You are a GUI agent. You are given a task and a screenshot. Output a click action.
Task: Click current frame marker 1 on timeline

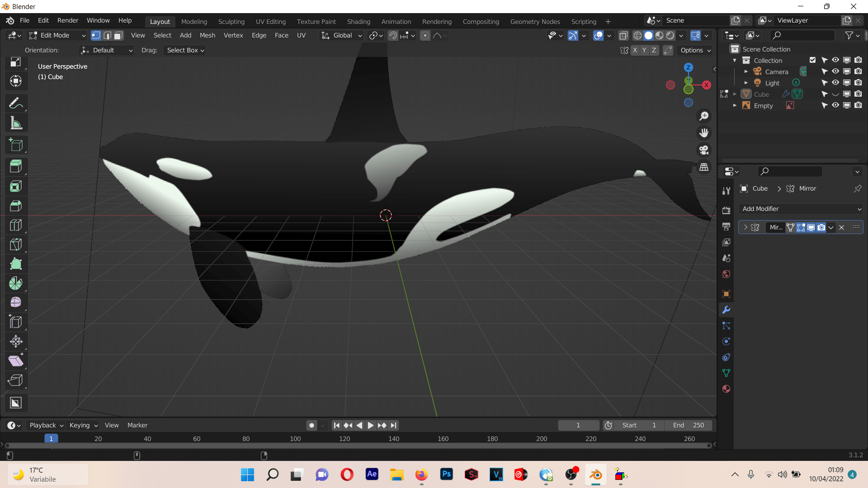51,438
